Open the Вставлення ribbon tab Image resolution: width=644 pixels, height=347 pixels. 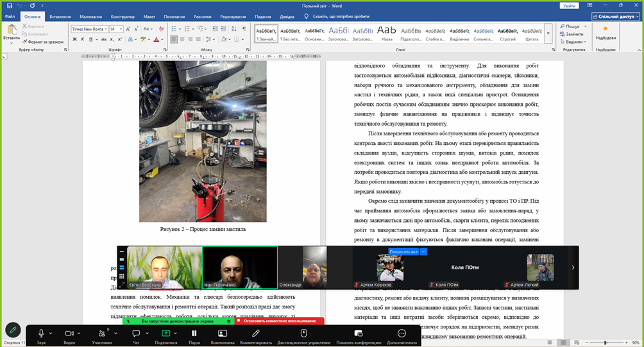point(60,17)
